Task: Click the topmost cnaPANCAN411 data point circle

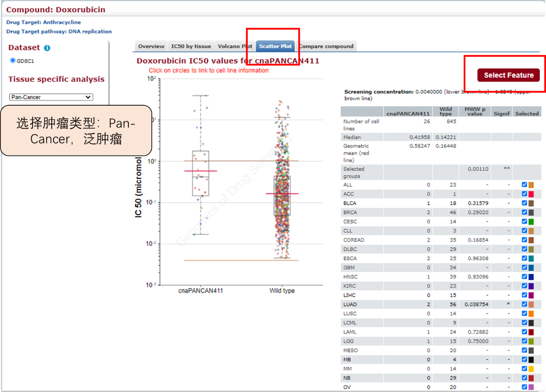Action: pos(206,95)
